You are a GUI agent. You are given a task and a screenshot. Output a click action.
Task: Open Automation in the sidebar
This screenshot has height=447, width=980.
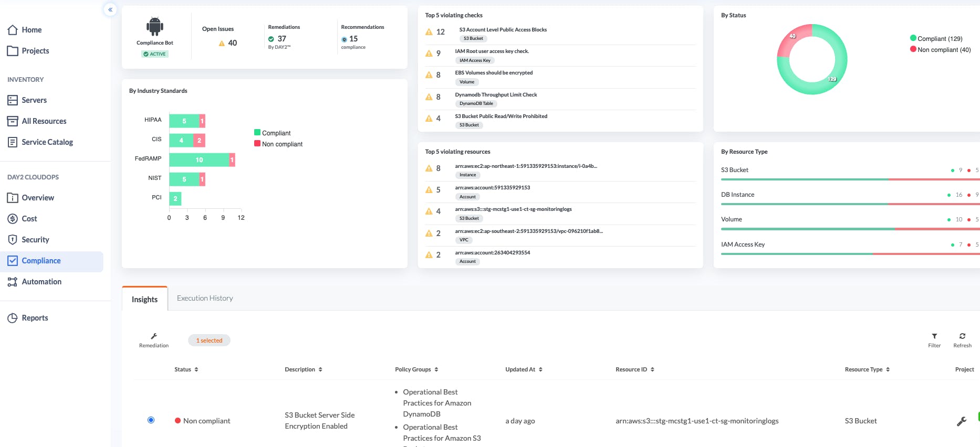pos(41,282)
